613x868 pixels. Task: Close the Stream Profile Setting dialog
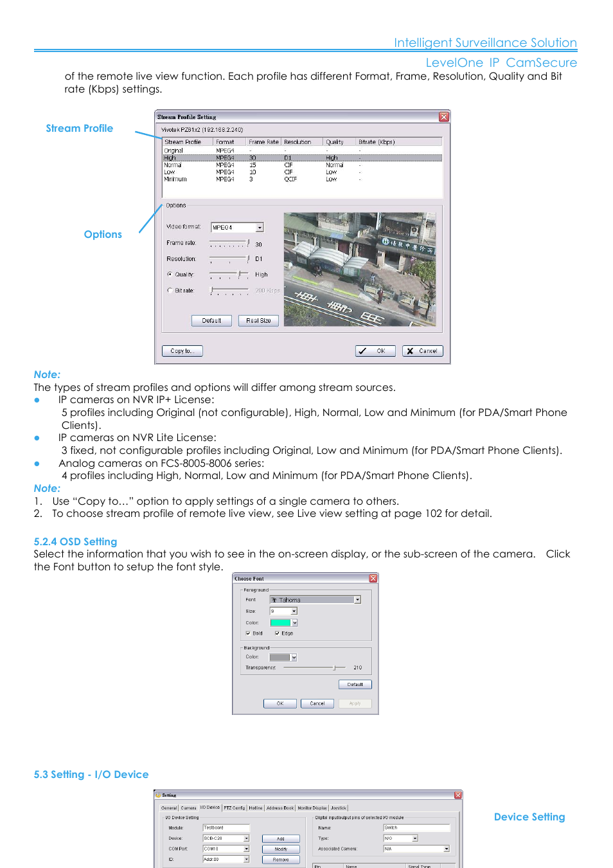443,117
